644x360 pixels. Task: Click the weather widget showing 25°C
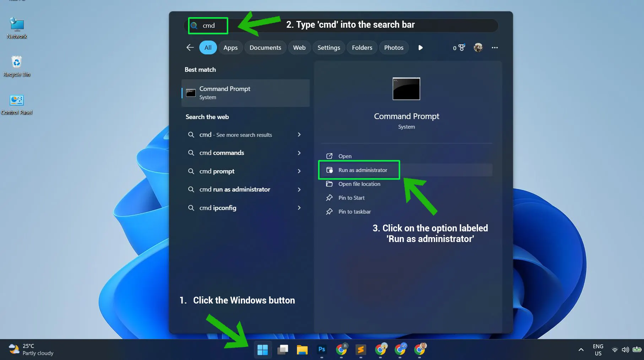(x=30, y=349)
